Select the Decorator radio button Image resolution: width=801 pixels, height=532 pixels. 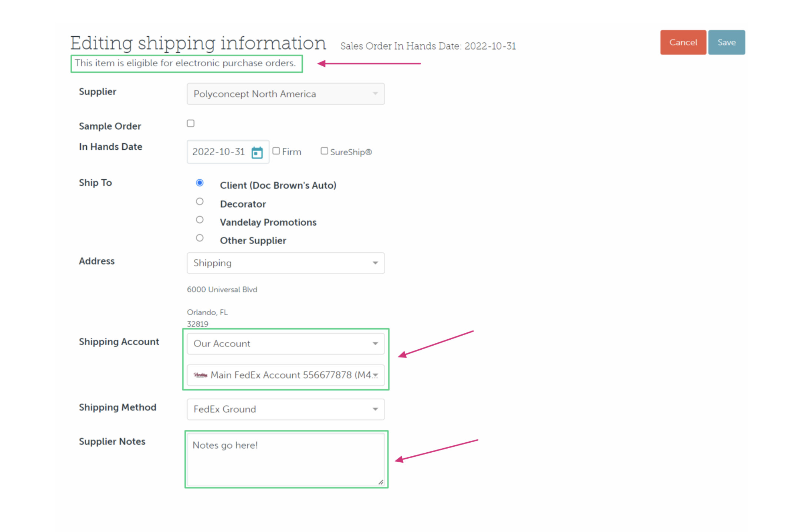click(200, 201)
